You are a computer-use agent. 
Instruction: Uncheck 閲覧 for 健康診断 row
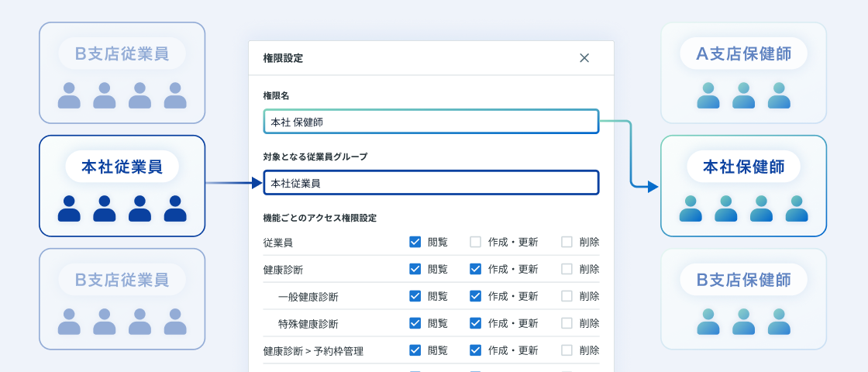(415, 269)
